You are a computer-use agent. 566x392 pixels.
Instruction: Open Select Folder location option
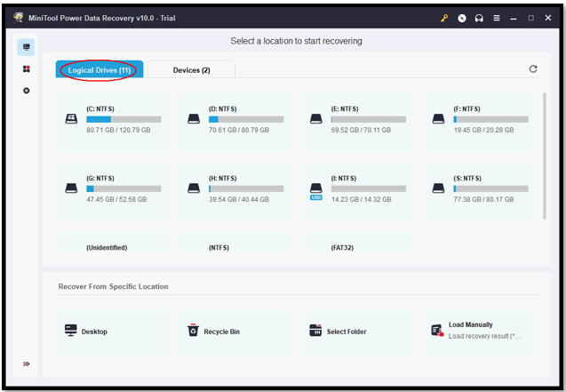coord(357,332)
